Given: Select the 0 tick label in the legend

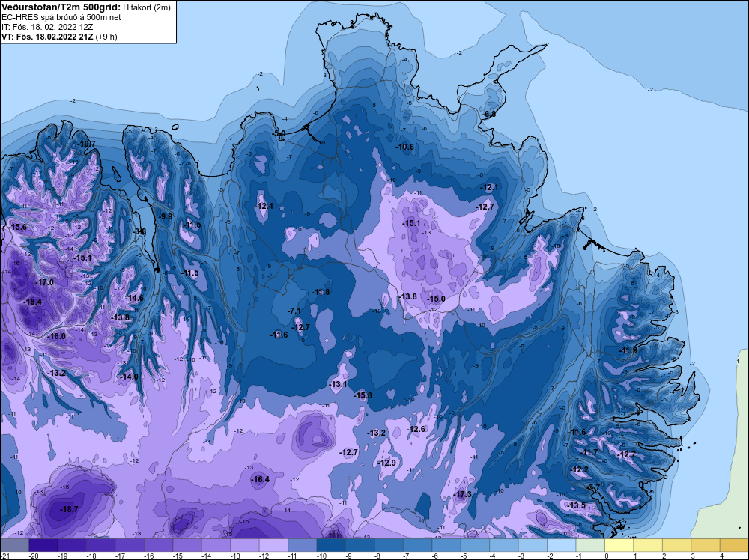Looking at the screenshot, I should click(606, 556).
